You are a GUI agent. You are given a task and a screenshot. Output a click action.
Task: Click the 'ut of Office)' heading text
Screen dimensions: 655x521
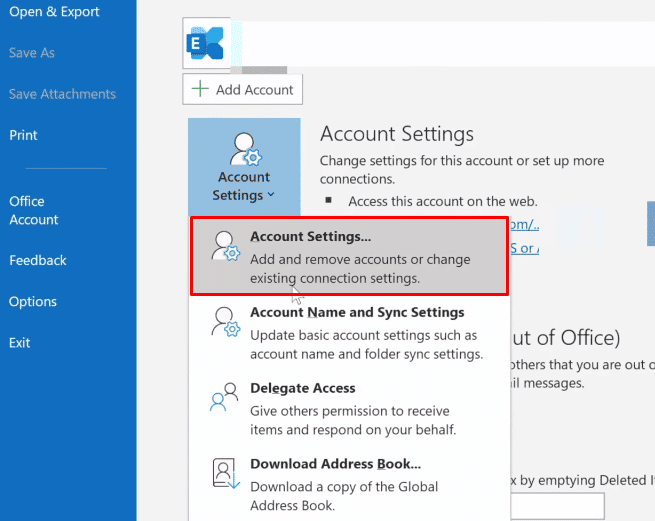pyautogui.click(x=566, y=338)
